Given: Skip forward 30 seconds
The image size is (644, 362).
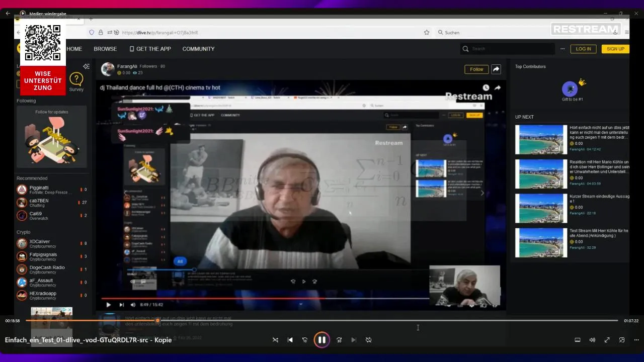Looking at the screenshot, I should coord(339,340).
